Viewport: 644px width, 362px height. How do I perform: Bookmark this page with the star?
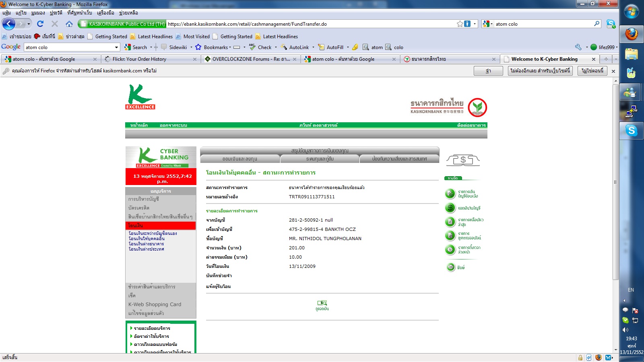[460, 24]
